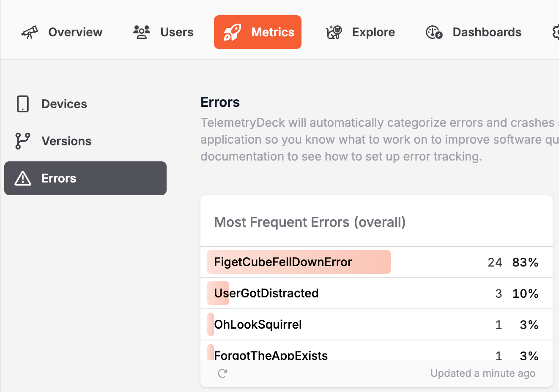559x392 pixels.
Task: Click the UserGotDistracted error entry
Action: coord(266,293)
